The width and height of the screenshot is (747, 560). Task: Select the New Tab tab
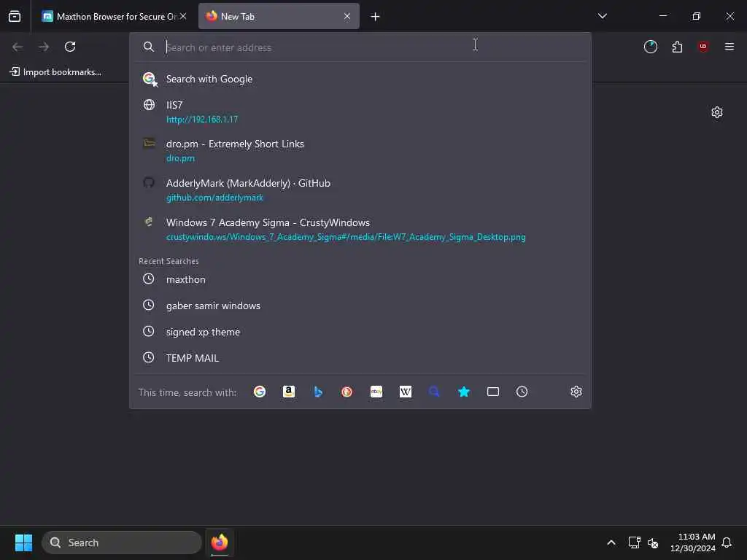pyautogui.click(x=279, y=16)
